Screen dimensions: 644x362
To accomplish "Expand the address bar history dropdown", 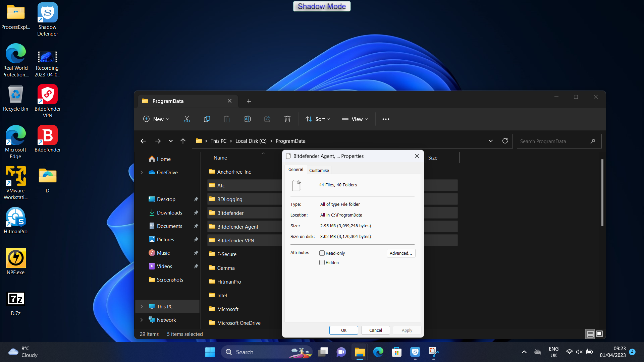I will 491,141.
